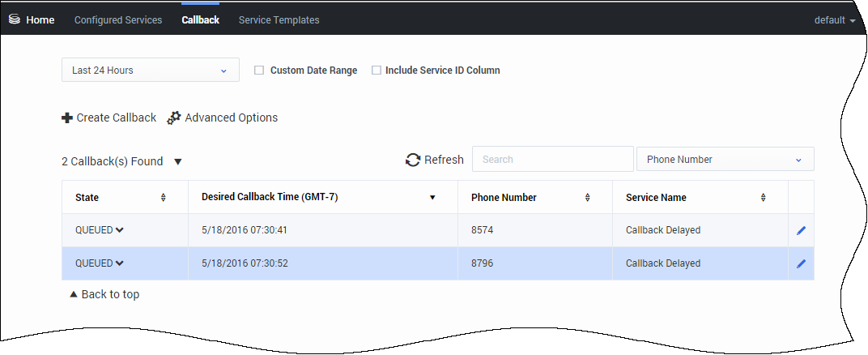Screen dimensions: 868x355
Task: Open the default user menu
Action: [835, 20]
